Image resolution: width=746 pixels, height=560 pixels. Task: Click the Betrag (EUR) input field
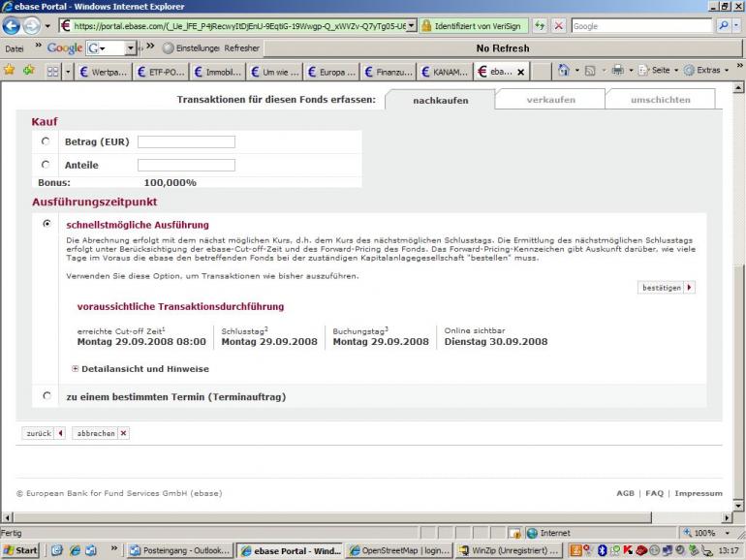click(186, 141)
